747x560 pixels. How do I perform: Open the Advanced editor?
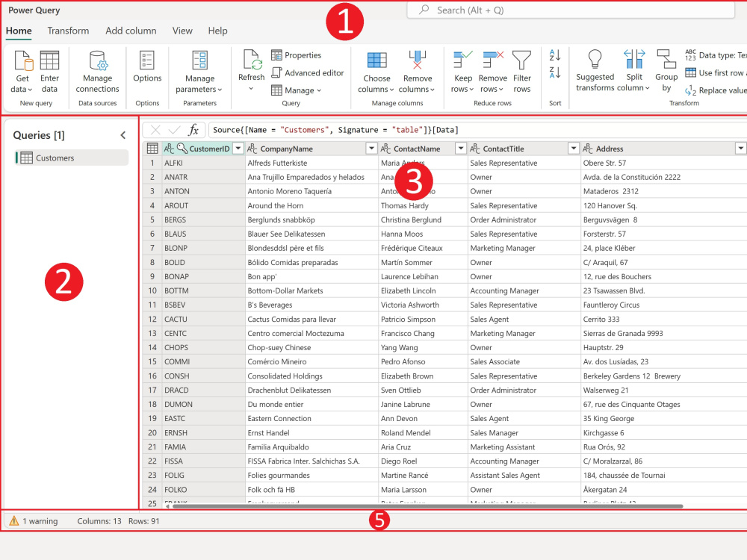click(308, 73)
